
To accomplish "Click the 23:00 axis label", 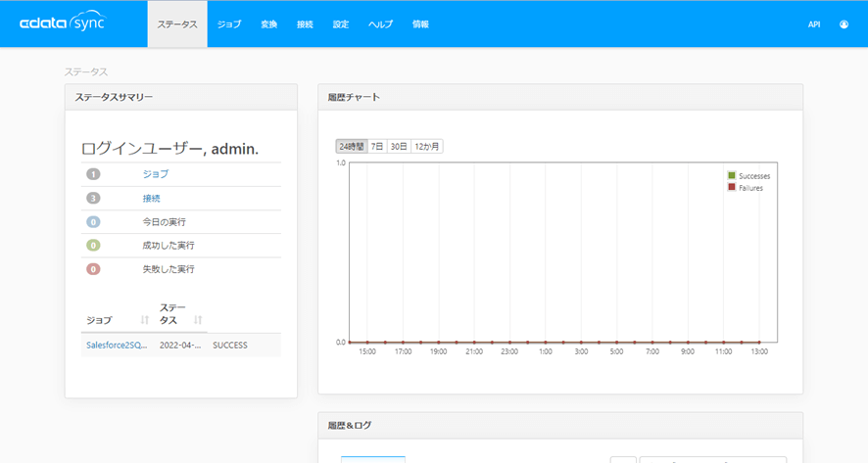I will (x=509, y=351).
